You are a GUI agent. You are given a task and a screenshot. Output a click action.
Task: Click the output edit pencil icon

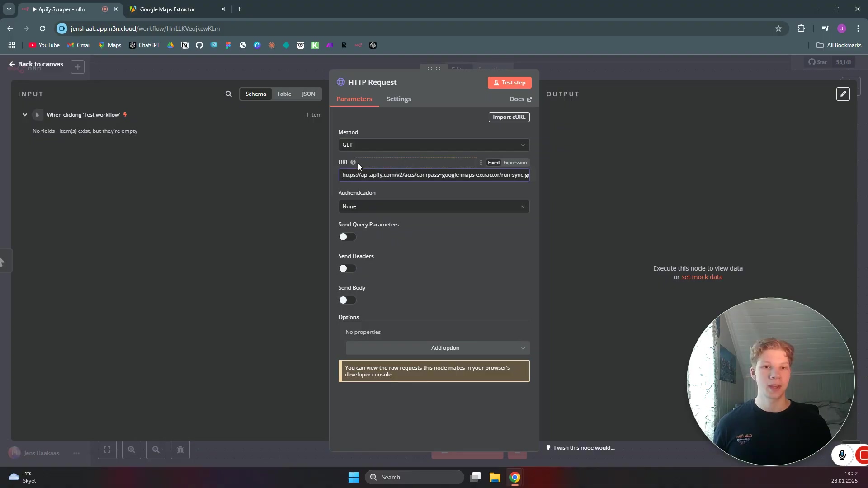843,94
